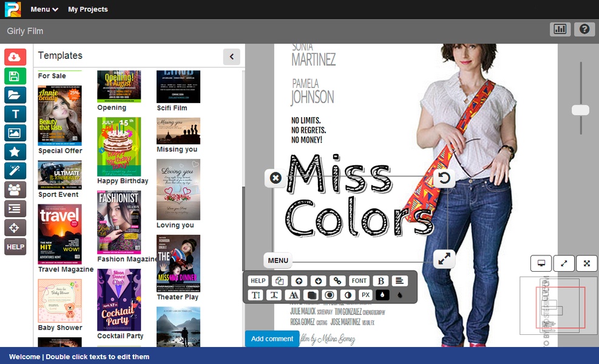Save project with green floppy icon
599x364 pixels.
pos(15,76)
